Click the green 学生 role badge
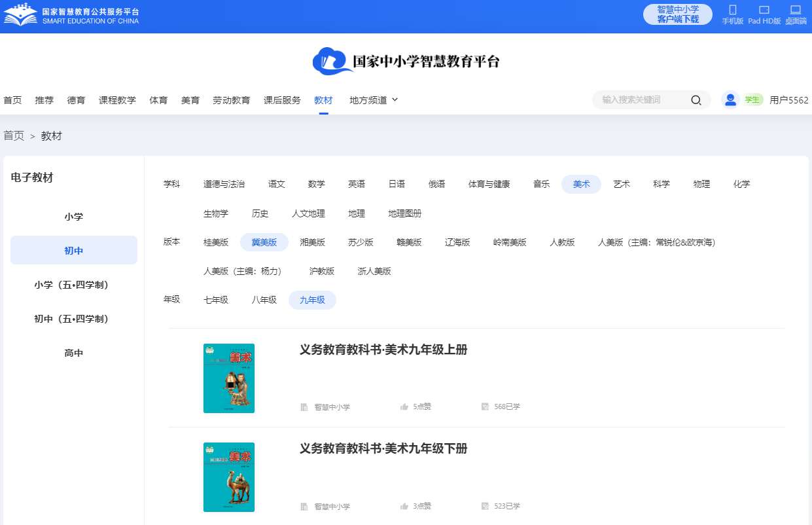 pos(752,100)
